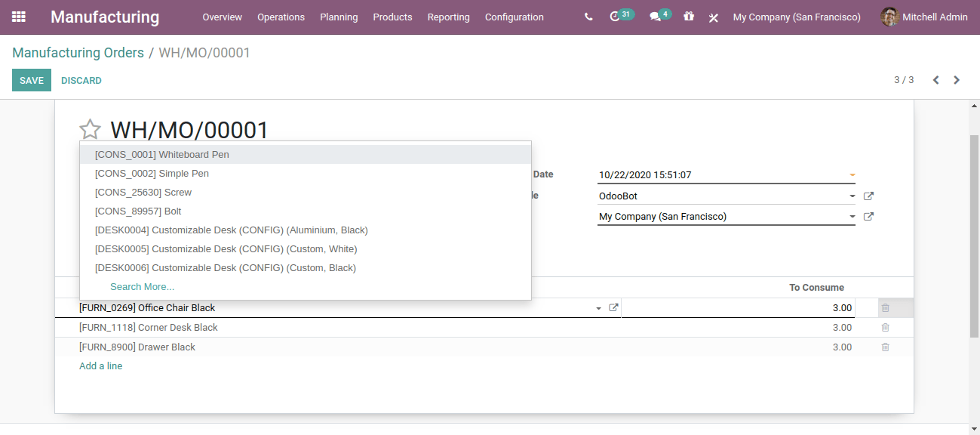Click the Manufacturing app title
This screenshot has height=435, width=980.
(x=105, y=17)
